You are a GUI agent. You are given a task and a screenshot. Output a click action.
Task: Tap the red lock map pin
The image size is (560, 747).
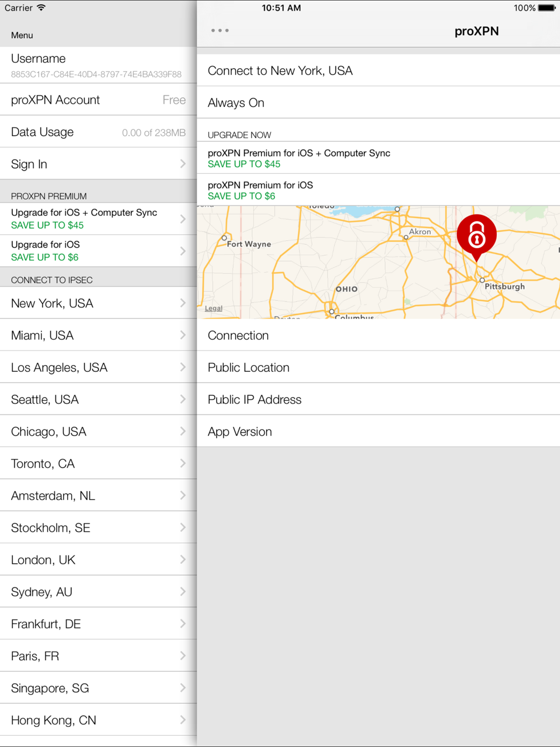pyautogui.click(x=477, y=237)
